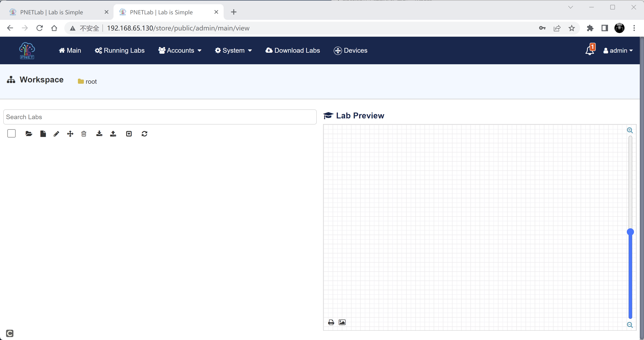
Task: Go to Main page
Action: pos(70,50)
